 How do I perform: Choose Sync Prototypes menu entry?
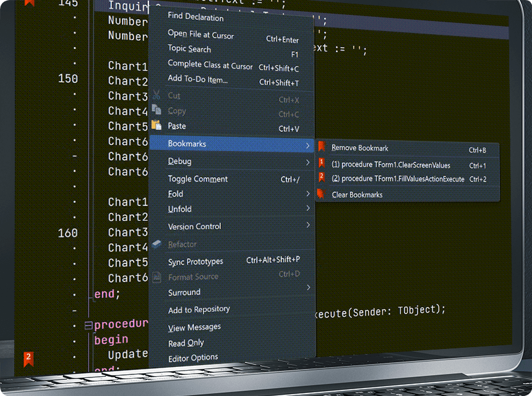pos(195,262)
